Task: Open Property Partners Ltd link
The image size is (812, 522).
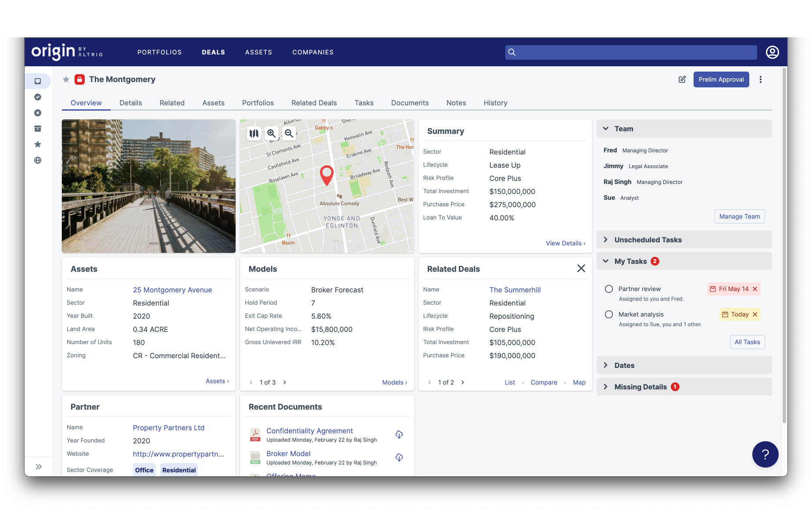Action: click(x=168, y=428)
